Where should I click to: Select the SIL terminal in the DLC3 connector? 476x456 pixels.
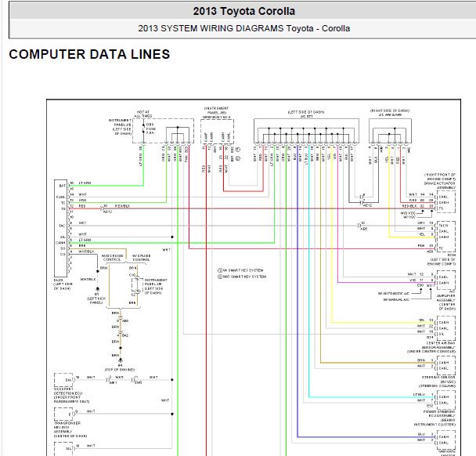pos(63,237)
